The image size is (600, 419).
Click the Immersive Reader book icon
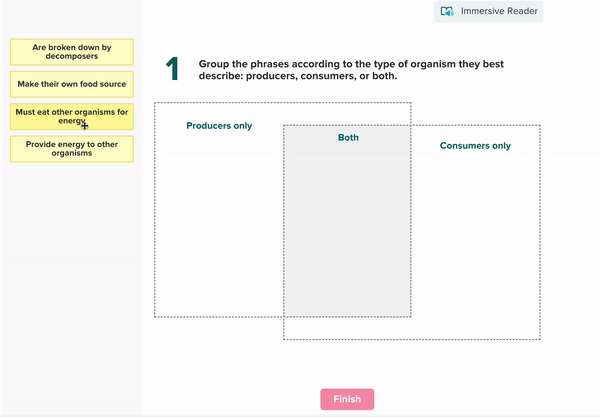click(x=448, y=12)
